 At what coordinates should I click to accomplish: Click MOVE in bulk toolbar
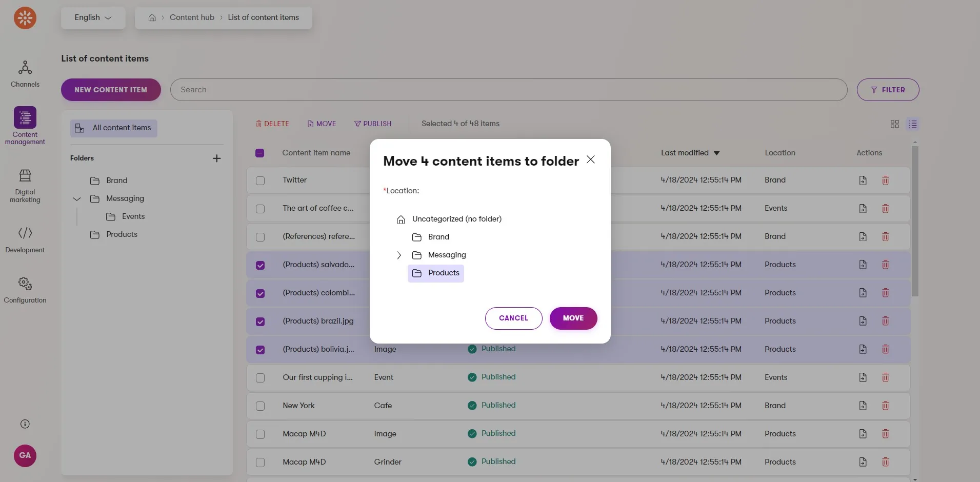[x=322, y=124]
